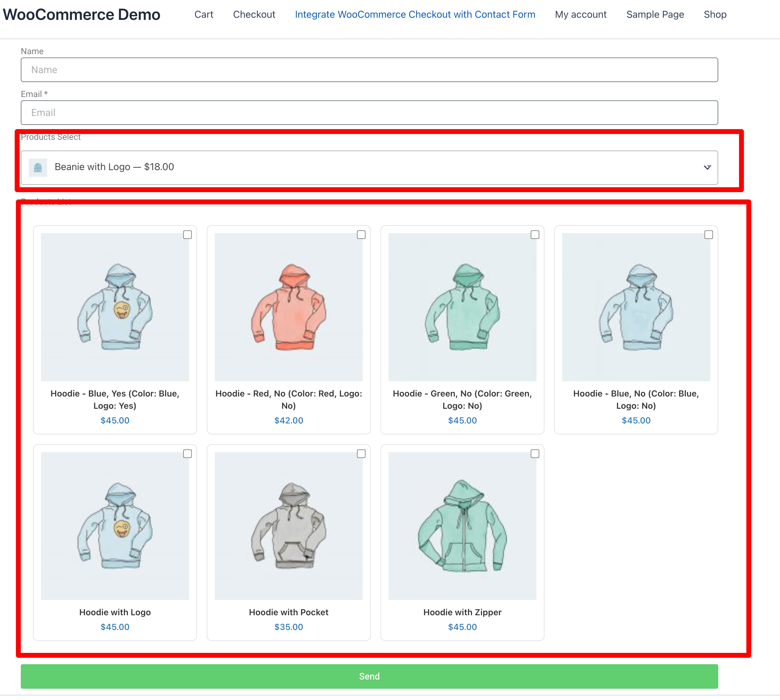780x700 pixels.
Task: Click the Hoodie with Logo title text
Action: (x=115, y=612)
